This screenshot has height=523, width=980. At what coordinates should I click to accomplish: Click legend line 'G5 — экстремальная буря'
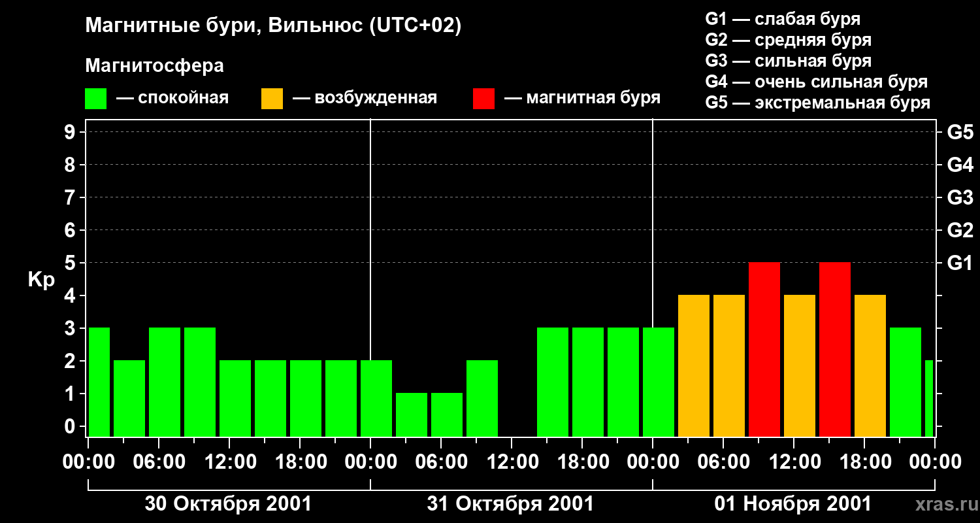(x=818, y=103)
